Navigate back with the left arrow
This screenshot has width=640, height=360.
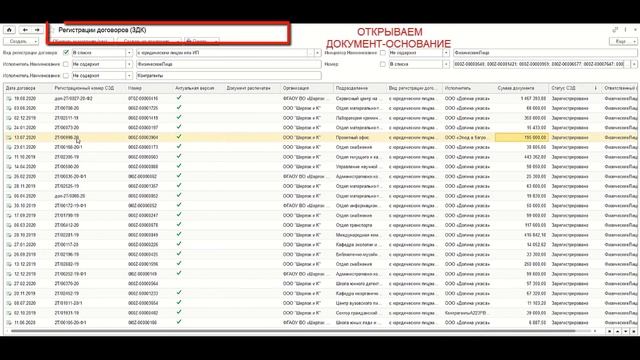pyautogui.click(x=25, y=30)
